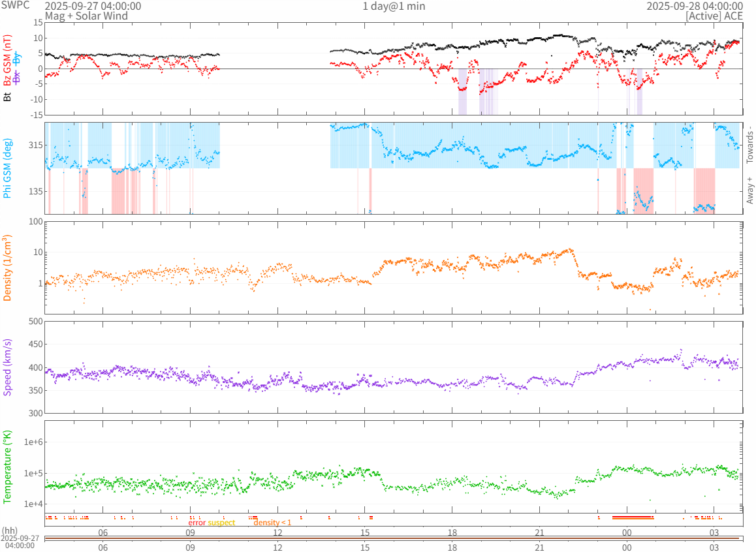Image resolution: width=756 pixels, height=552 pixels.
Task: Click the black Bt series label
Action: coord(7,97)
